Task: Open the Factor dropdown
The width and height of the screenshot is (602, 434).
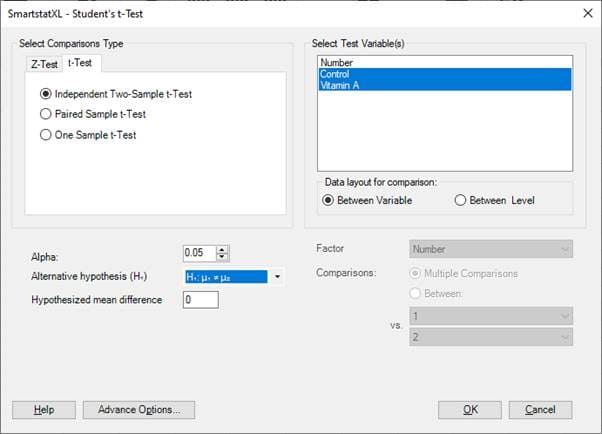Action: 491,249
